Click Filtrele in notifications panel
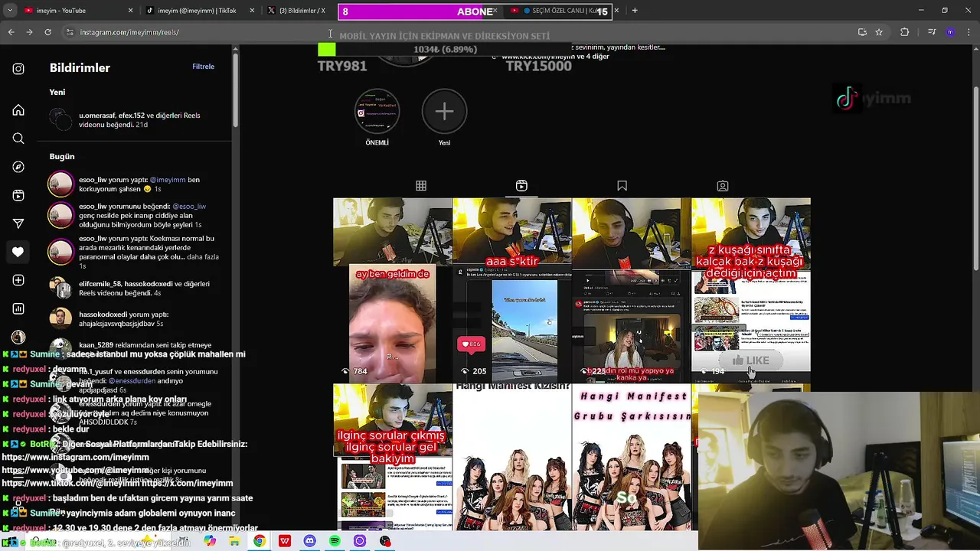Image resolution: width=980 pixels, height=551 pixels. tap(203, 67)
